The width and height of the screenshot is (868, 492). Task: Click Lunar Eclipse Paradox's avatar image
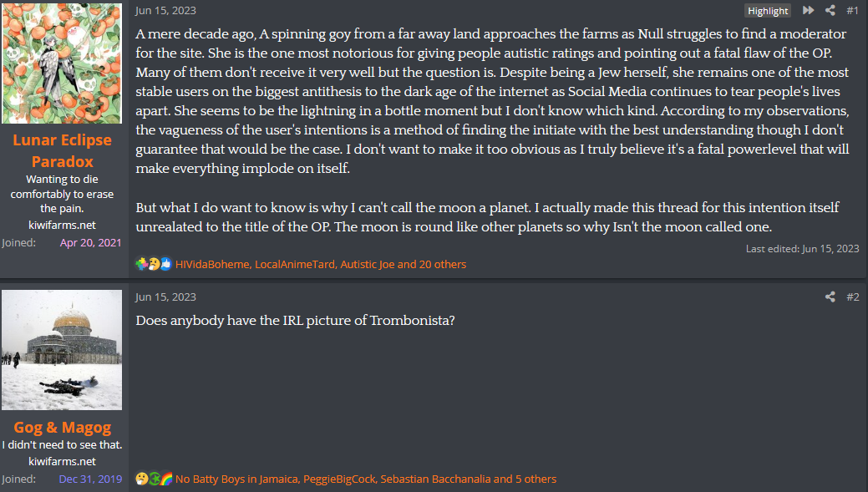(62, 63)
